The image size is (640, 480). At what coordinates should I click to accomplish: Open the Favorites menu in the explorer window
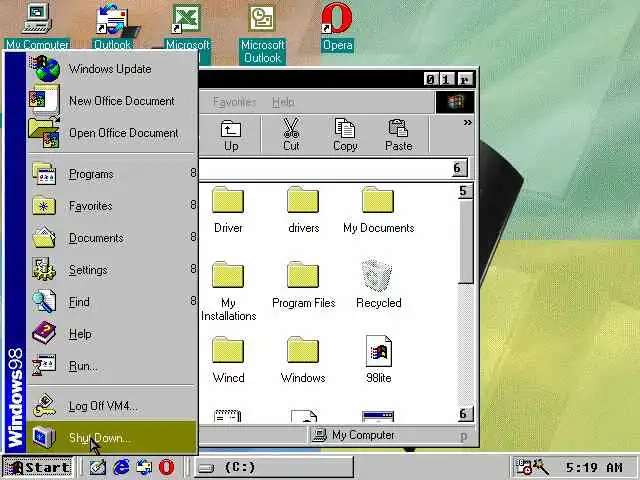click(x=234, y=102)
